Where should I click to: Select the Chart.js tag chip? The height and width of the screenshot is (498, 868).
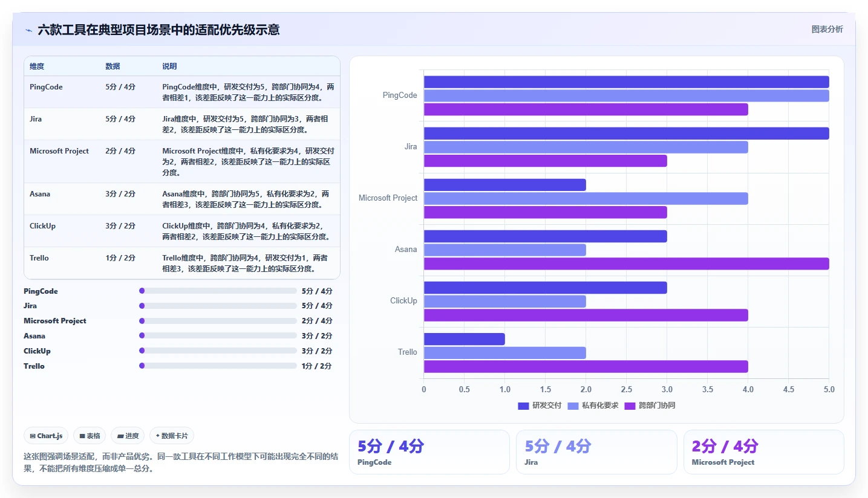click(46, 436)
